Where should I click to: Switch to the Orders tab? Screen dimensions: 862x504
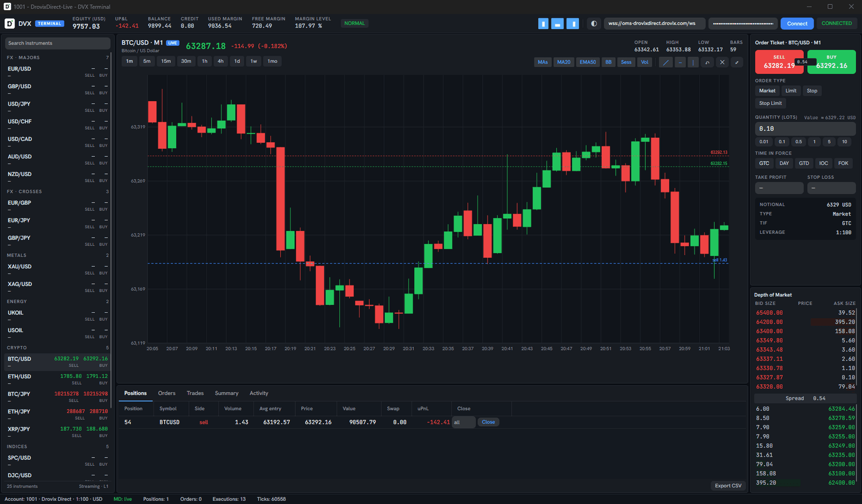pyautogui.click(x=166, y=393)
